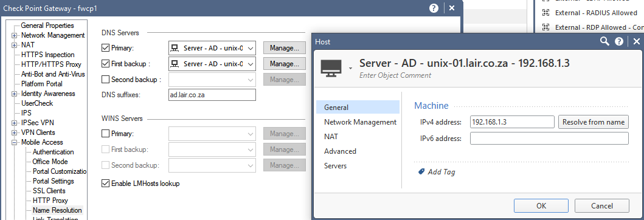Click External - RDP Allowed group icon
The width and height of the screenshot is (644, 220).
pyautogui.click(x=546, y=27)
